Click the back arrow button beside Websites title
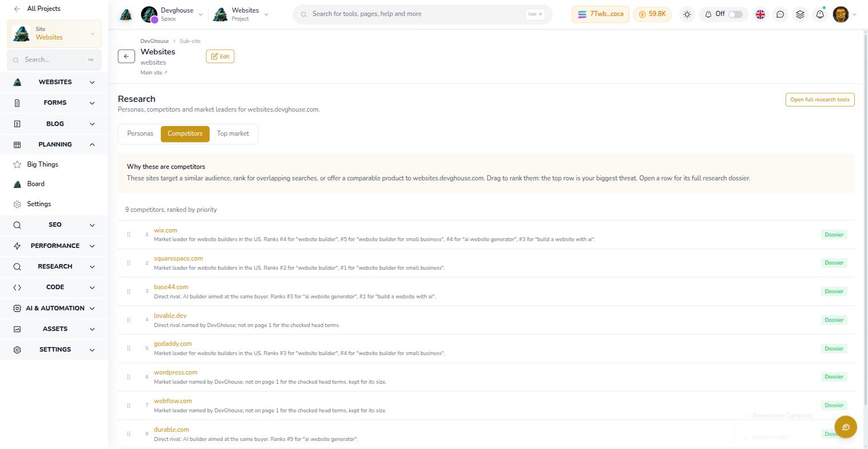Image resolution: width=868 pixels, height=449 pixels. [127, 56]
